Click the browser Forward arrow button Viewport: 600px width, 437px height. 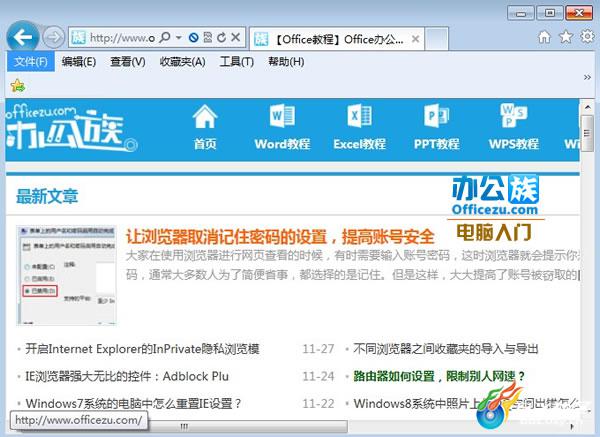tap(54, 37)
